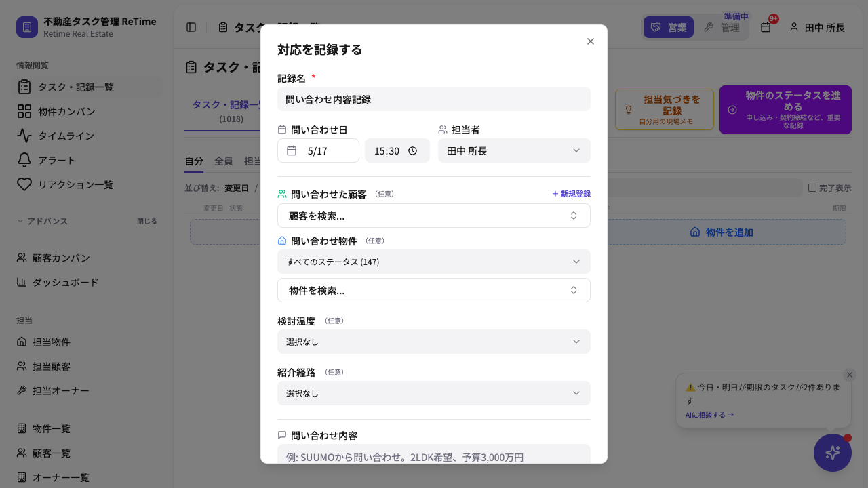Open the 物件を検索 combo box
Viewport: 868px width, 488px height.
point(434,290)
